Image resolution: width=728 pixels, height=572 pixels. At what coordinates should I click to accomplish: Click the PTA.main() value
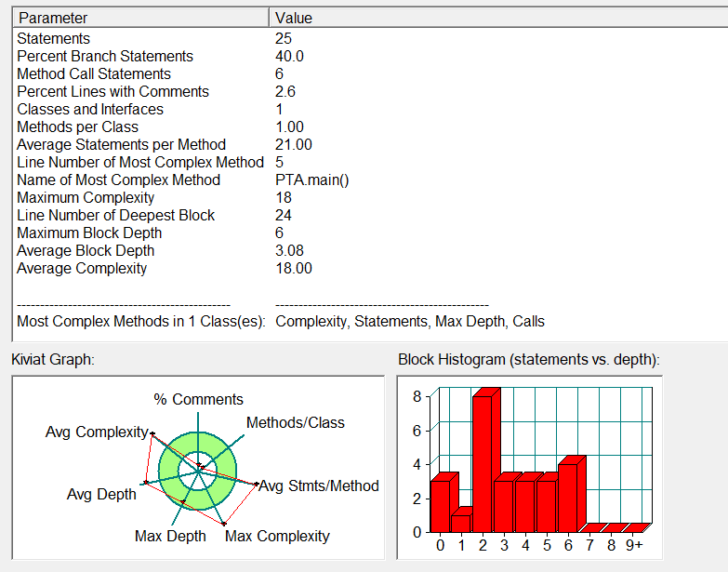pyautogui.click(x=312, y=180)
